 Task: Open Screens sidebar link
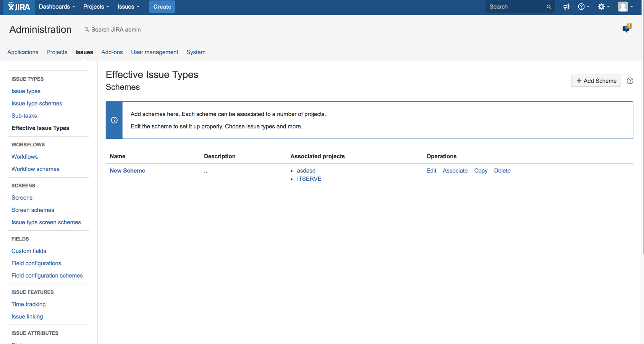coord(22,198)
